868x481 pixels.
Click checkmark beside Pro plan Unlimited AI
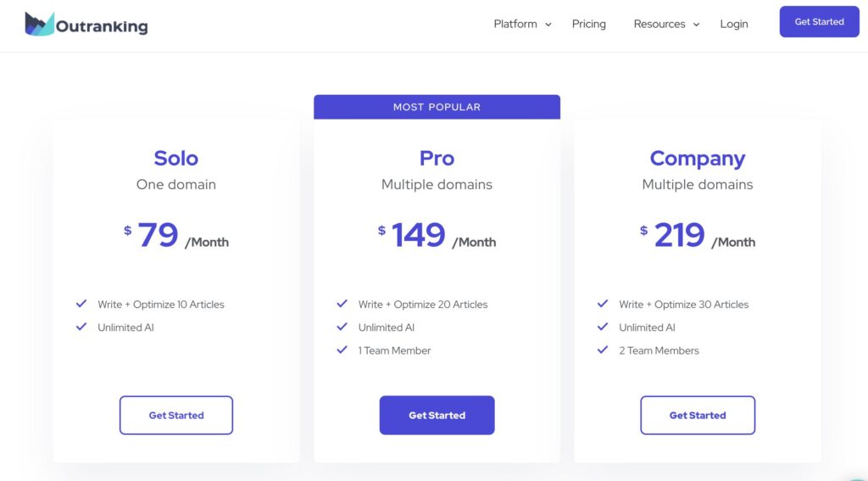[x=342, y=327]
